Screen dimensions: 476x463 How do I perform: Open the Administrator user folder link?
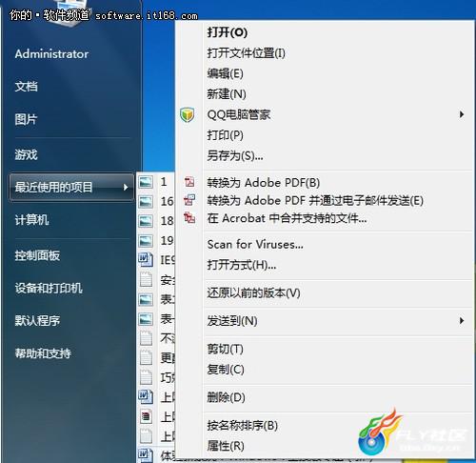click(x=51, y=53)
